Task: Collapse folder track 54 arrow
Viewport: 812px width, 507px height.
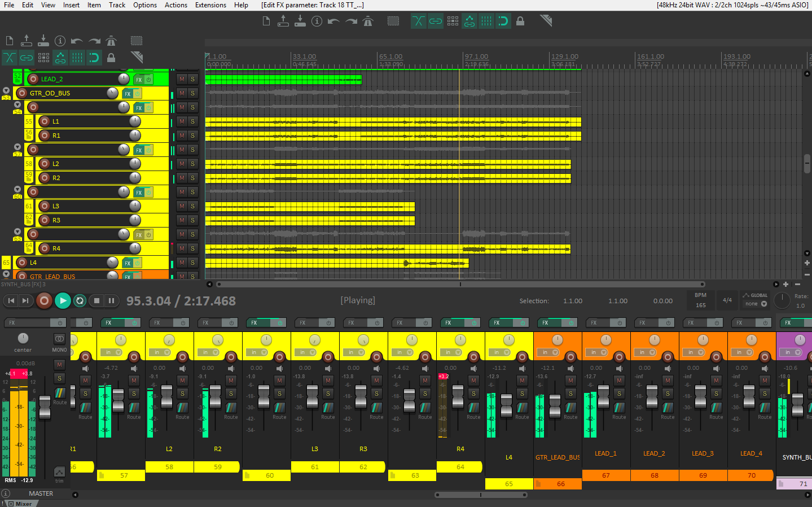Action: click(17, 104)
